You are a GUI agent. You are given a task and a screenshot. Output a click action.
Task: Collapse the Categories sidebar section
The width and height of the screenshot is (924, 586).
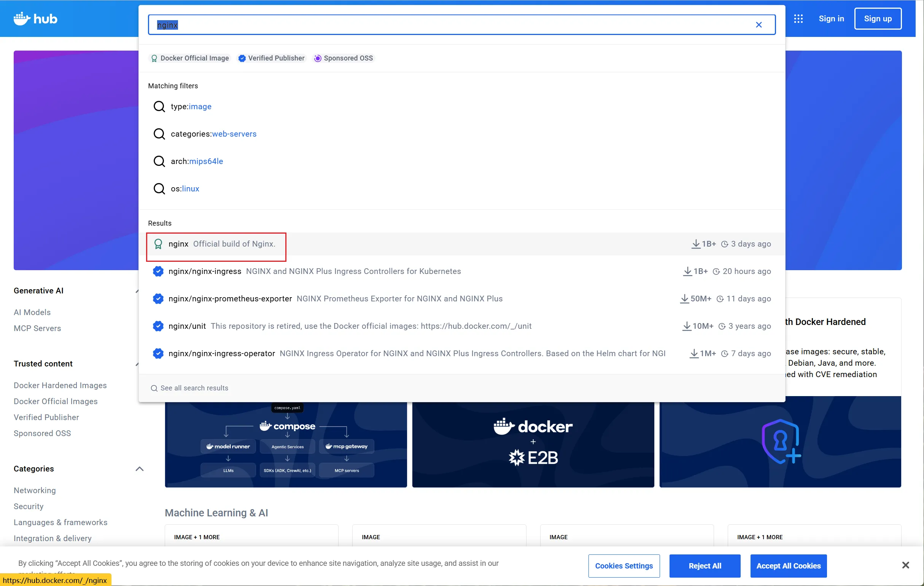pos(139,469)
